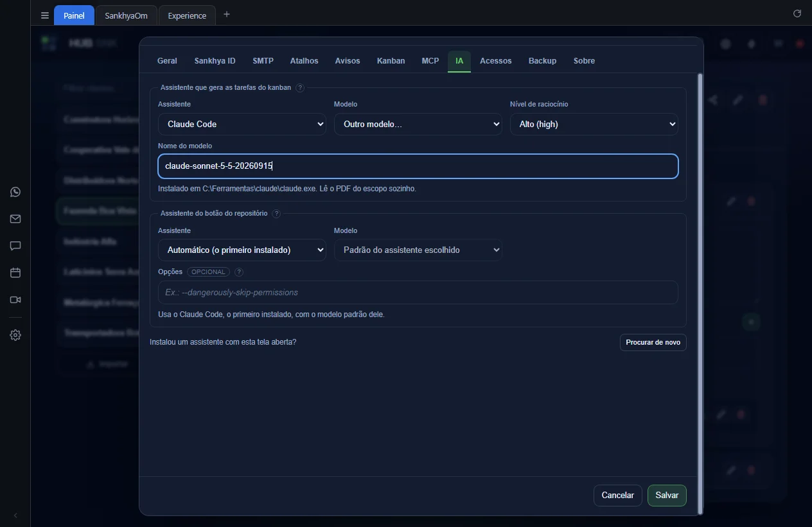Click the text "Instalou um assistente com esta tela aberta?"
The height and width of the screenshot is (527, 812).
click(223, 342)
